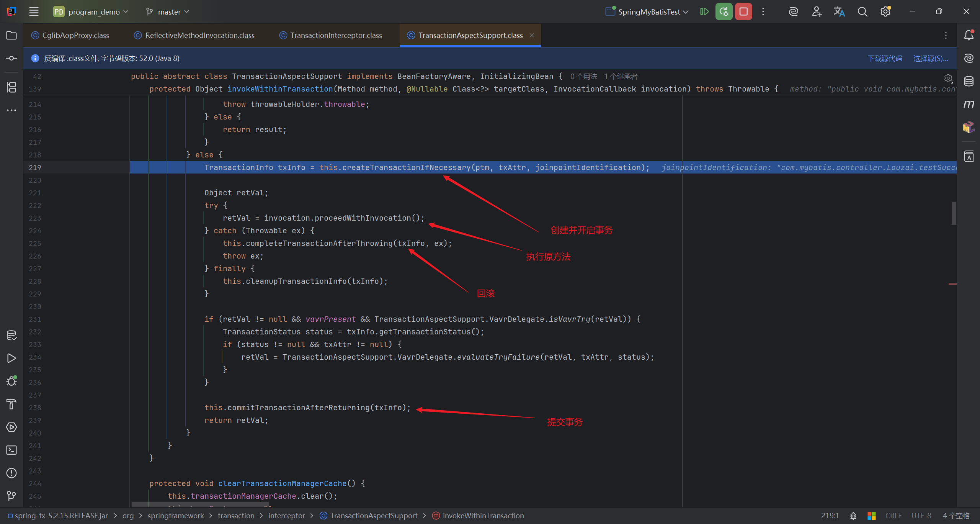Open Search Everywhere magnifier icon
The width and height of the screenshot is (980, 524).
[862, 12]
